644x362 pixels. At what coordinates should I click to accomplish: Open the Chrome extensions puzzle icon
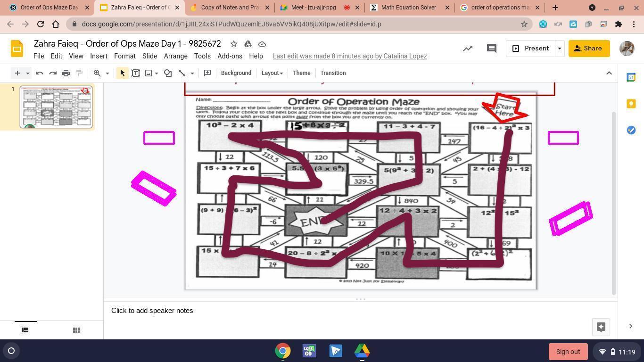click(x=619, y=24)
